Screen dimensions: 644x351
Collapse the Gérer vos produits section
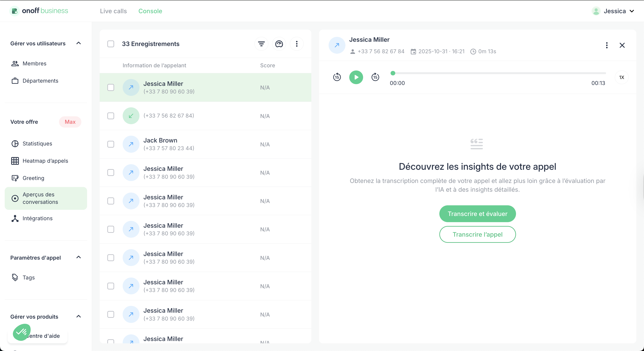click(79, 316)
